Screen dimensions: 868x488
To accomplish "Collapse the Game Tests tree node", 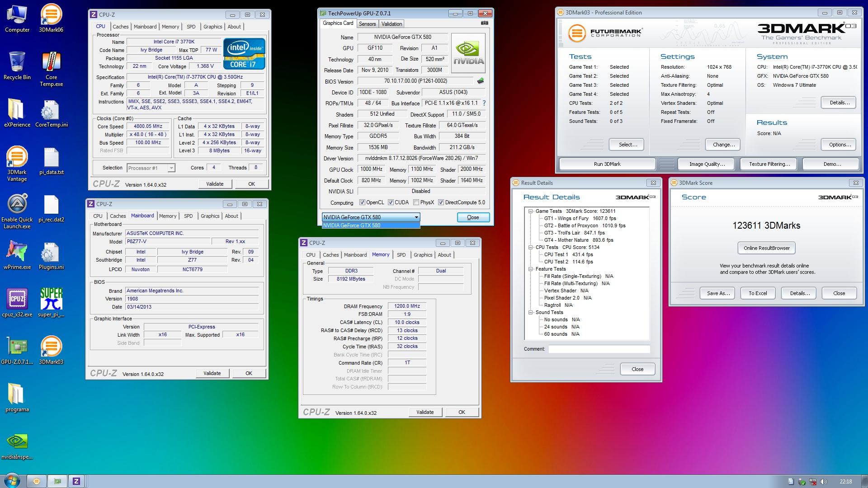I will [x=531, y=211].
